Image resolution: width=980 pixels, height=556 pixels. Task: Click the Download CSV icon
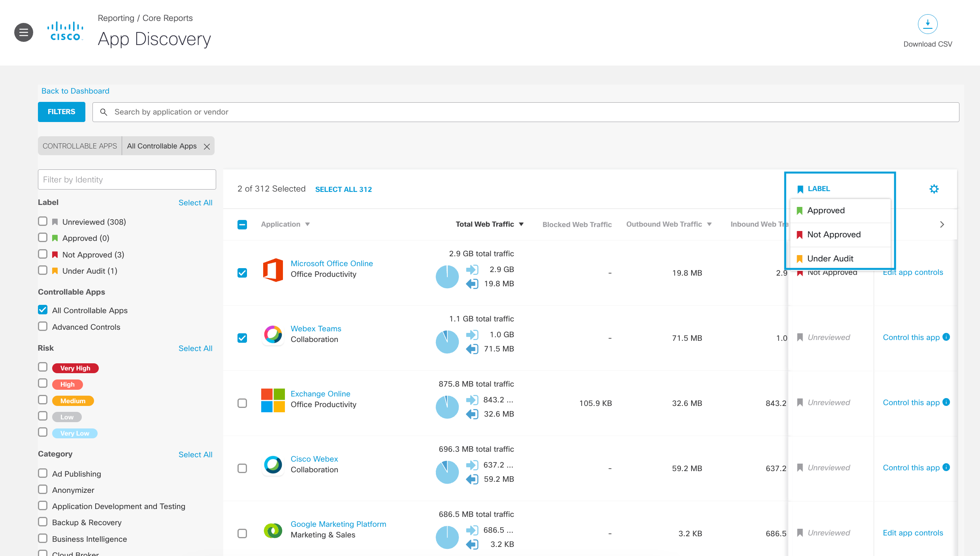pos(927,24)
